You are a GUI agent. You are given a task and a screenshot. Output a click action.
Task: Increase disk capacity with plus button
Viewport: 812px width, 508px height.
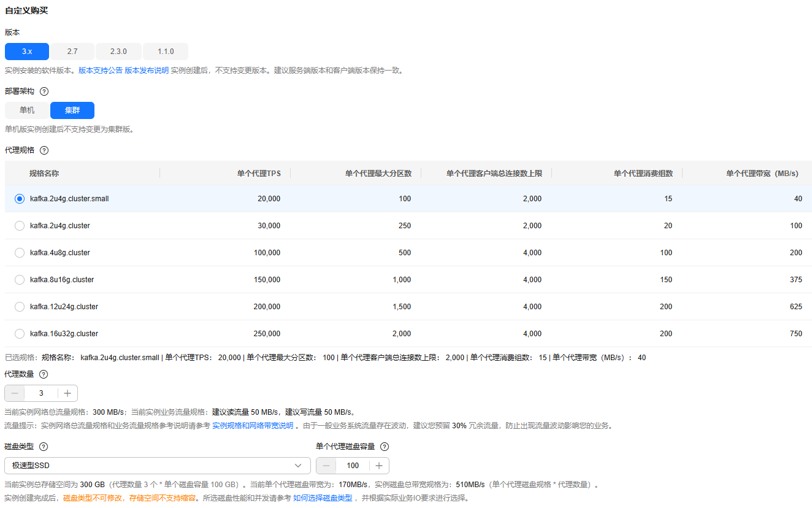tap(379, 466)
